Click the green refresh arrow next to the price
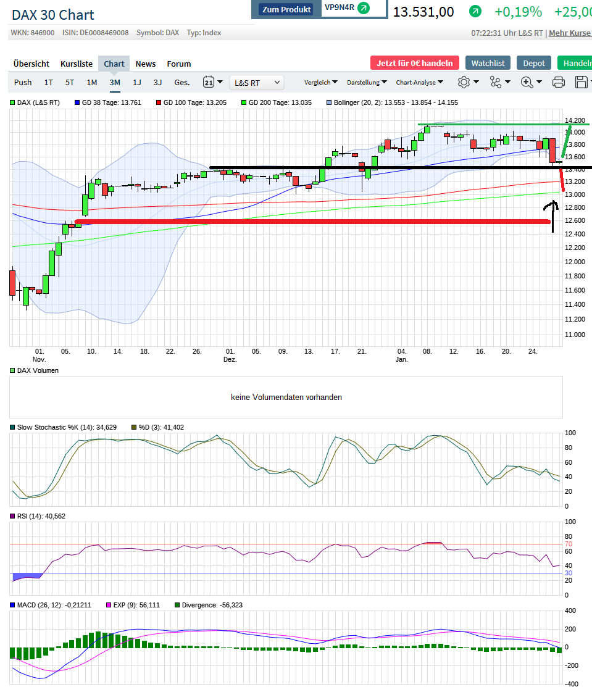 click(474, 12)
